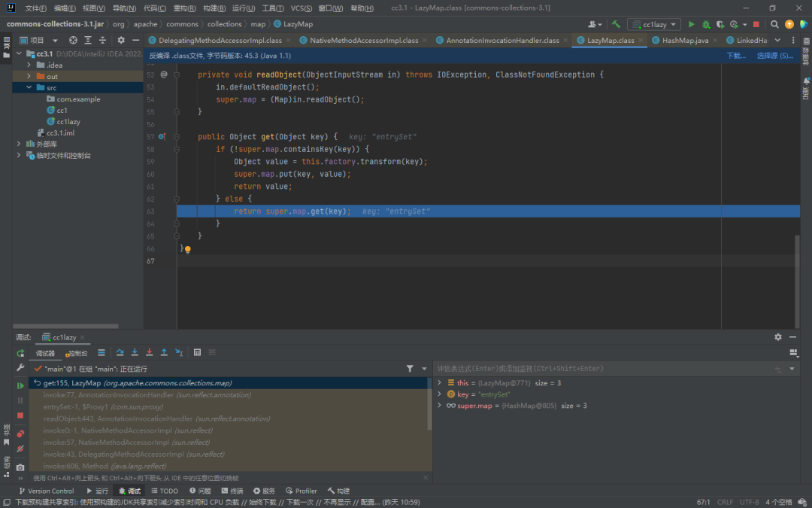
Task: Click the evaluate expression input field
Action: click(603, 369)
